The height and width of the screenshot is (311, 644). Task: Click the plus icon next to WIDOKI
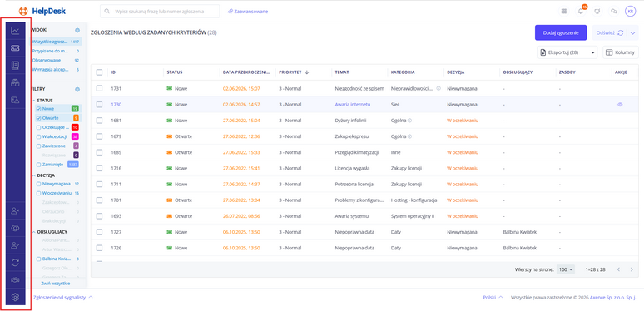click(77, 31)
